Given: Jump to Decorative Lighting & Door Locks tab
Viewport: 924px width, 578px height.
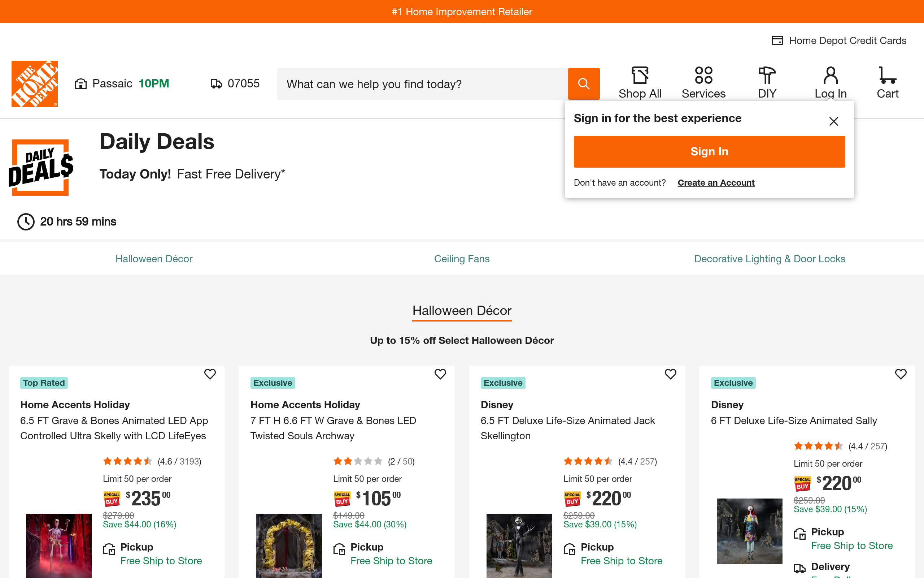Looking at the screenshot, I should tap(770, 259).
